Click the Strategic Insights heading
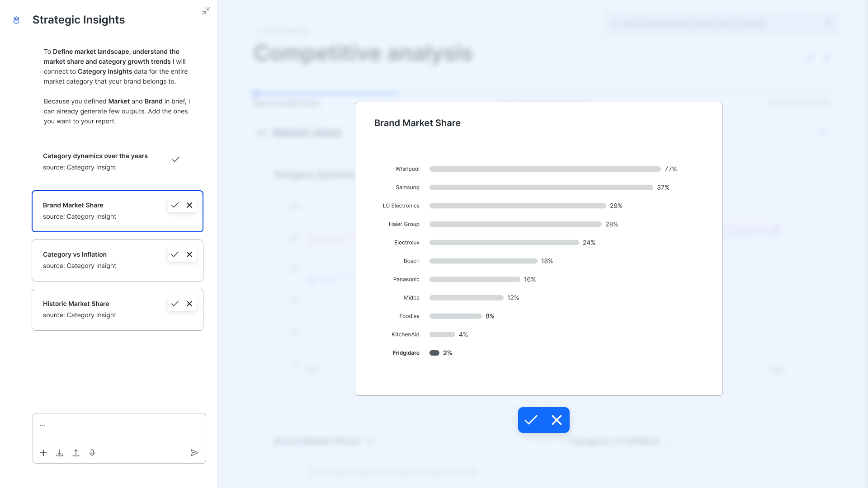Image resolution: width=868 pixels, height=488 pixels. coord(79,20)
